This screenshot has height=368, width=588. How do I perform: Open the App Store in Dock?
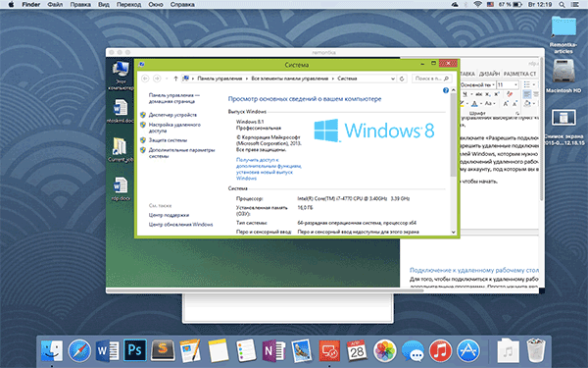(468, 350)
